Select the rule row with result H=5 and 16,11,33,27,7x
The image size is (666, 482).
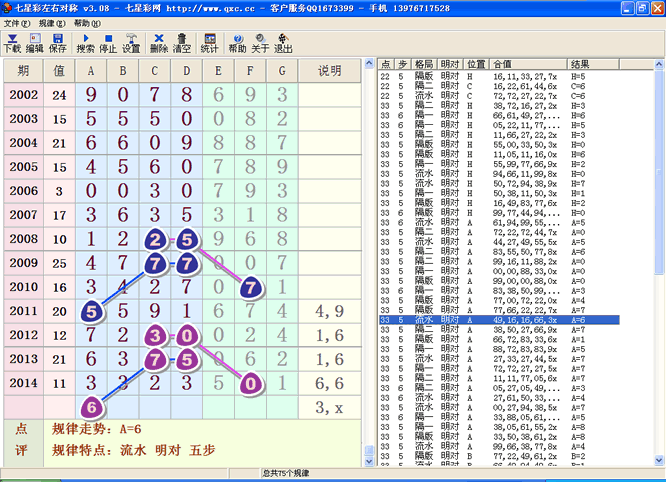499,77
